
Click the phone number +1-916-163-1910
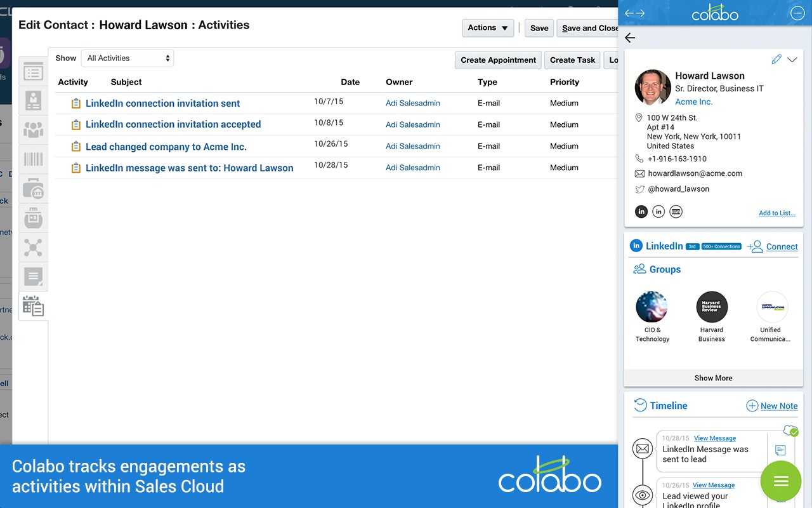(677, 159)
